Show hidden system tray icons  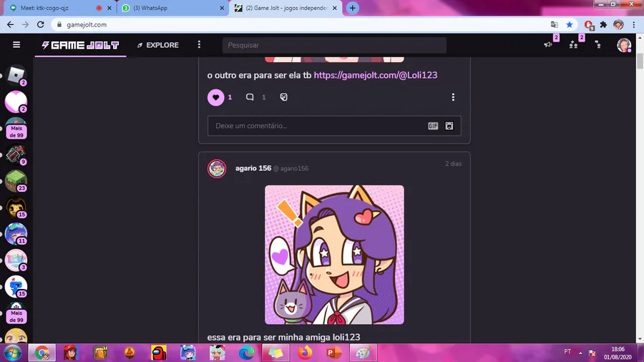580,353
